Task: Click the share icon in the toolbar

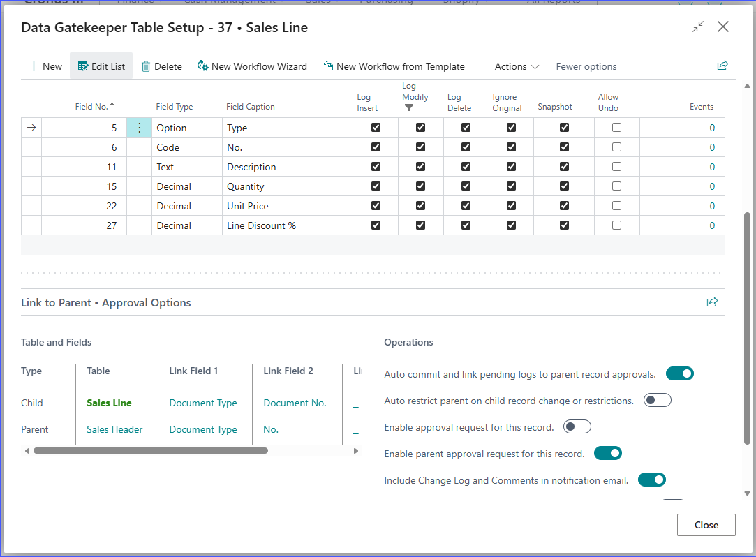Action: point(722,66)
